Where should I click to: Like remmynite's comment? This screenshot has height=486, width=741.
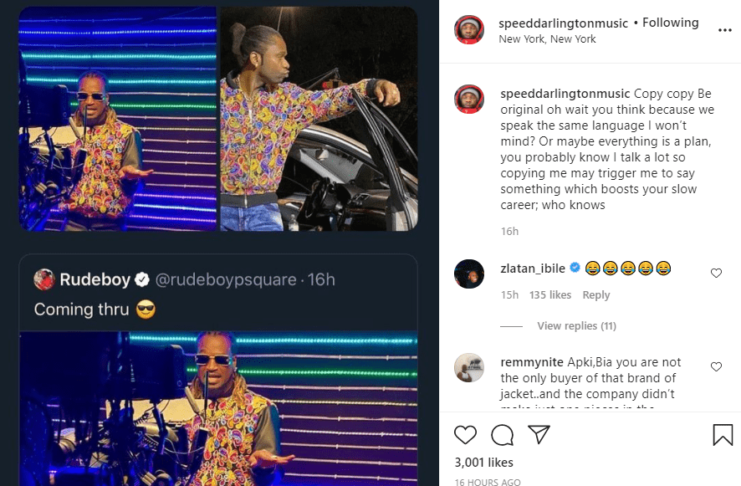point(716,367)
